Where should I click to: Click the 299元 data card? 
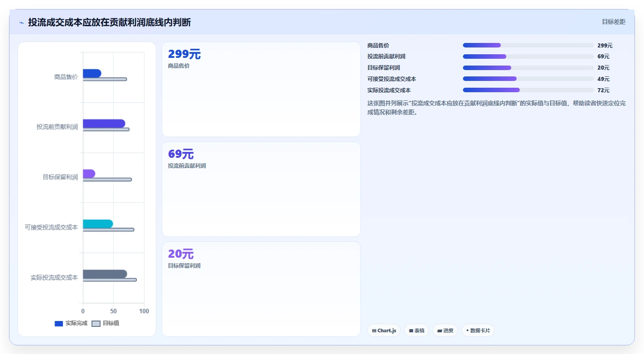point(261,89)
